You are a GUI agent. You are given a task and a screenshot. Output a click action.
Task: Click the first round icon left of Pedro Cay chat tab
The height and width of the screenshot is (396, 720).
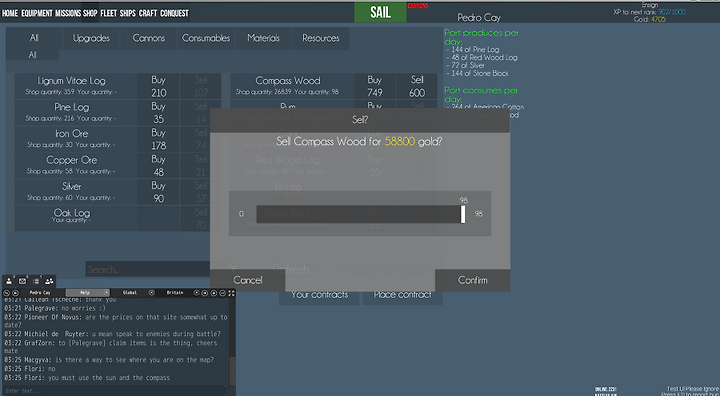pyautogui.click(x=6, y=293)
